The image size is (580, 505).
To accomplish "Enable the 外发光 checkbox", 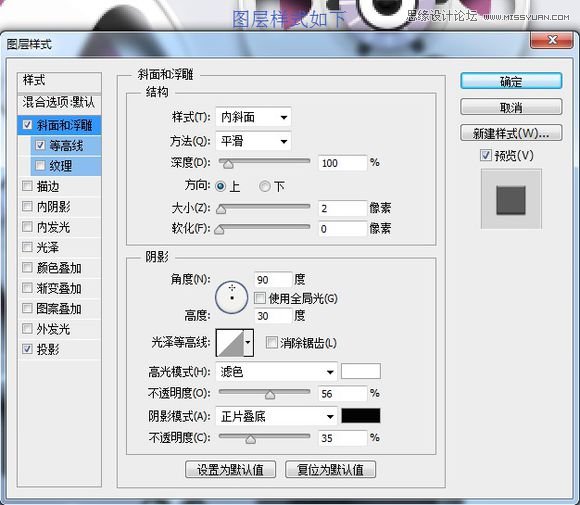I will (x=27, y=328).
